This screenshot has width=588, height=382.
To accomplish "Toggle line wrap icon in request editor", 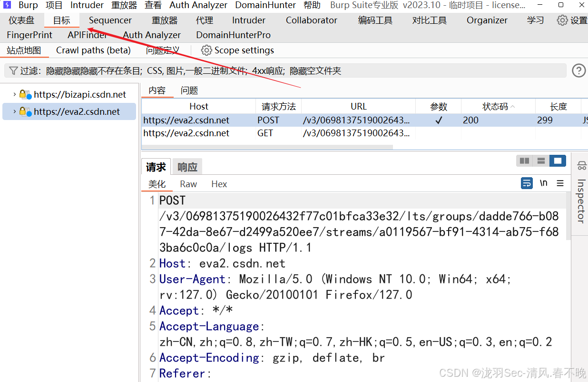I will [527, 183].
